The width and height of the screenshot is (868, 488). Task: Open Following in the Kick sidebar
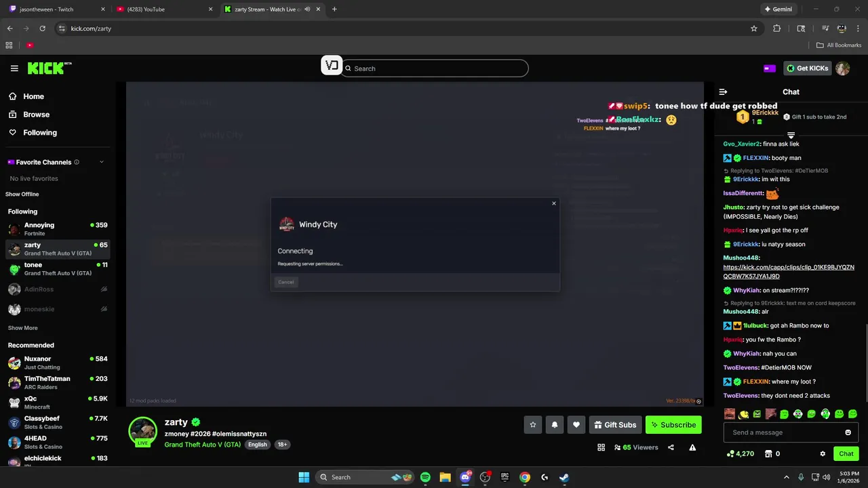pos(40,133)
